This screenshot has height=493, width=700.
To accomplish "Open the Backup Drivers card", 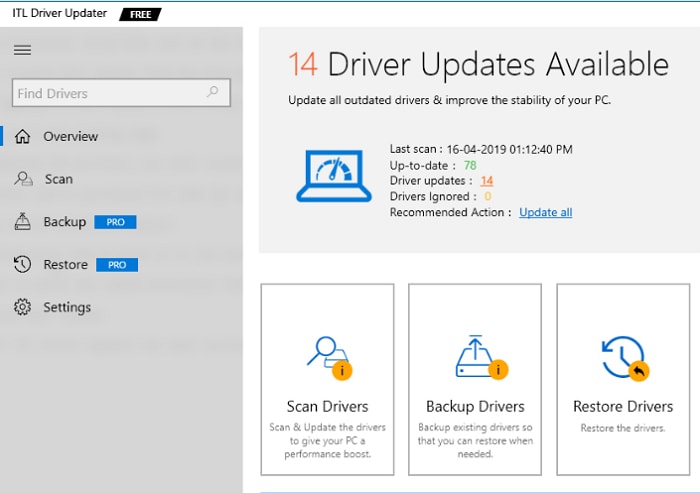I will [475, 379].
